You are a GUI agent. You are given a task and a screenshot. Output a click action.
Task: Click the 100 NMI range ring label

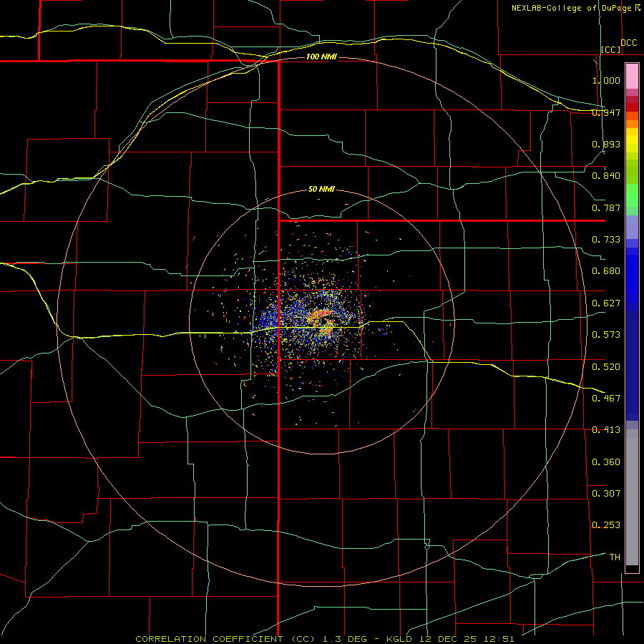tap(321, 57)
